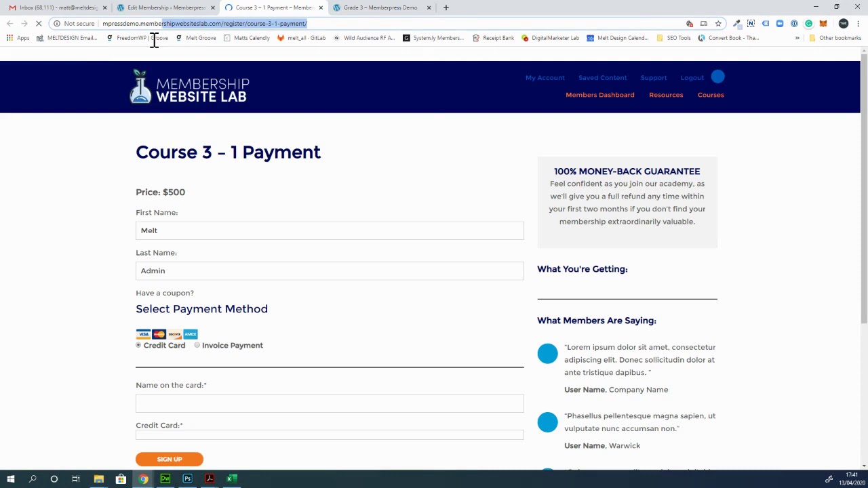Viewport: 868px width, 488px height.
Task: Go back in browser history
Action: pyautogui.click(x=9, y=24)
